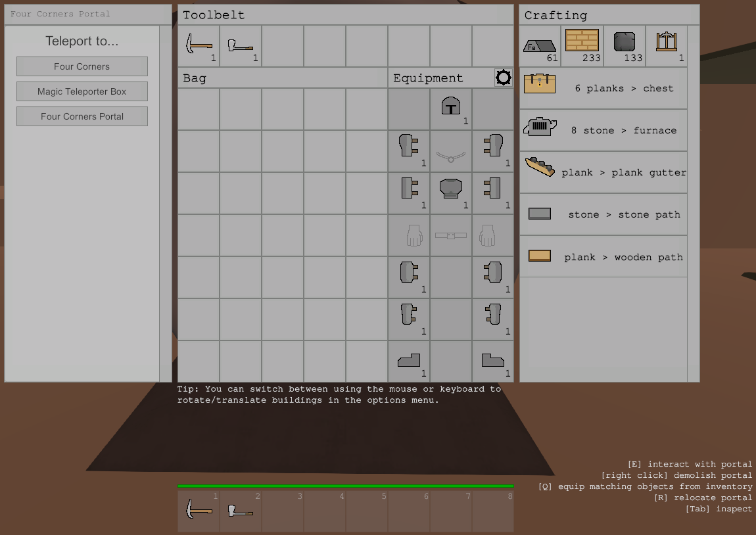Click the empty belt equipment slot

click(x=451, y=235)
